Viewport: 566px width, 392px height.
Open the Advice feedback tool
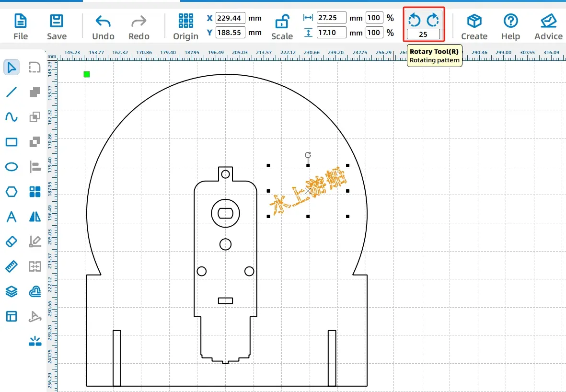548,27
